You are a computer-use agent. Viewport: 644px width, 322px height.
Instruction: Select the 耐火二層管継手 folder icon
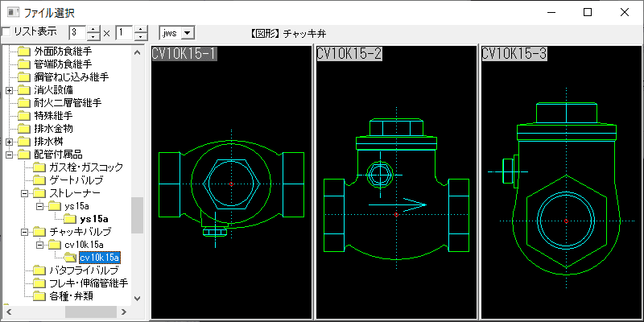25,103
